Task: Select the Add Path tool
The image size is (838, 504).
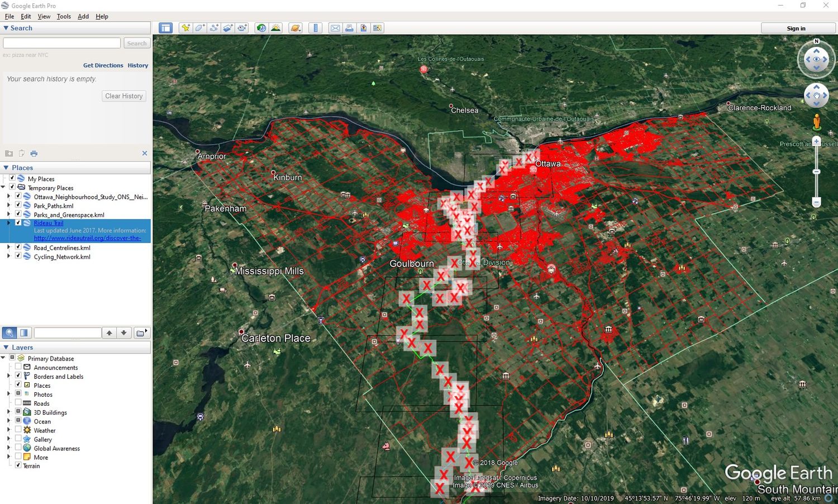Action: 214,28
